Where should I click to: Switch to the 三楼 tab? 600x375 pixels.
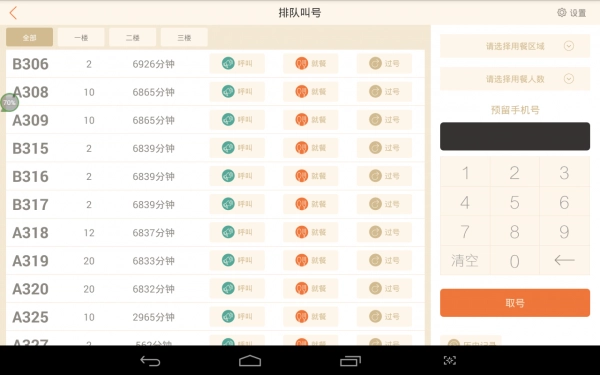click(x=184, y=37)
